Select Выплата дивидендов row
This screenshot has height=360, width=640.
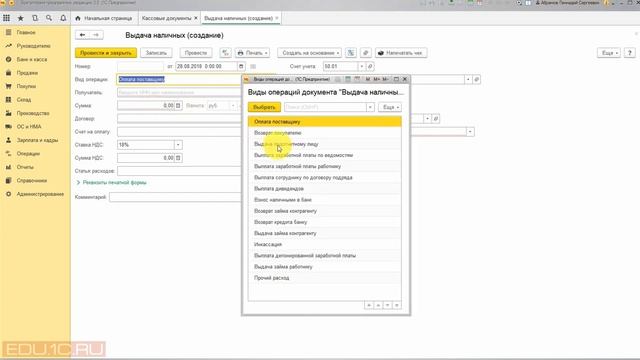click(324, 189)
